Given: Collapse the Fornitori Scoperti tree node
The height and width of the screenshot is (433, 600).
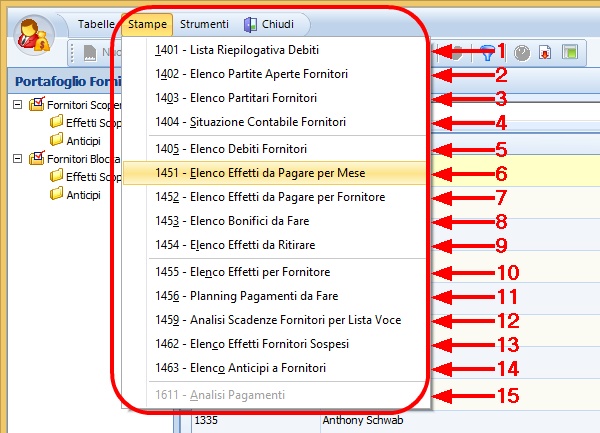Looking at the screenshot, I should 18,105.
